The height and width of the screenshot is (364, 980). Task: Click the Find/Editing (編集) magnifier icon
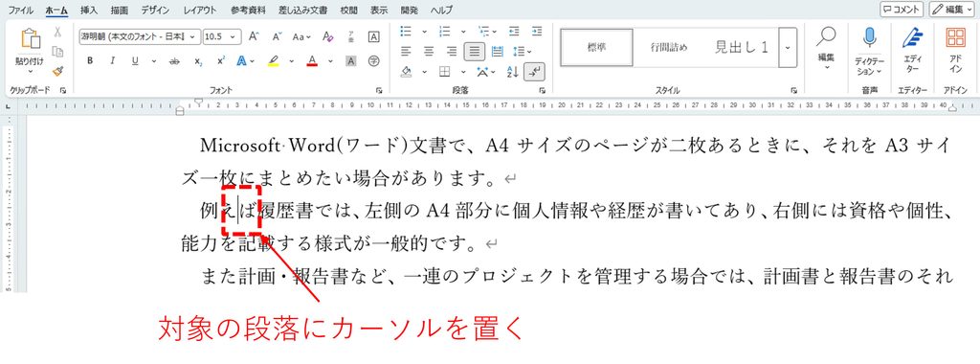point(826,37)
